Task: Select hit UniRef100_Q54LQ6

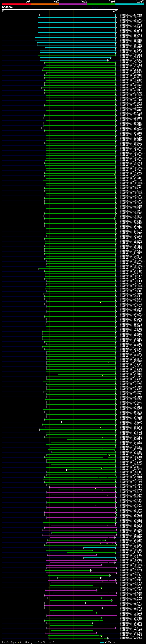Action: point(131,70)
